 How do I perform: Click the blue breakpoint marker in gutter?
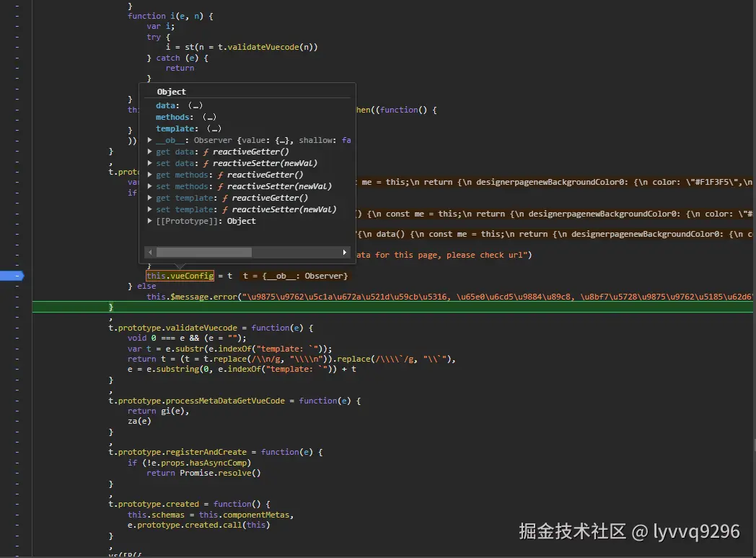click(x=12, y=276)
